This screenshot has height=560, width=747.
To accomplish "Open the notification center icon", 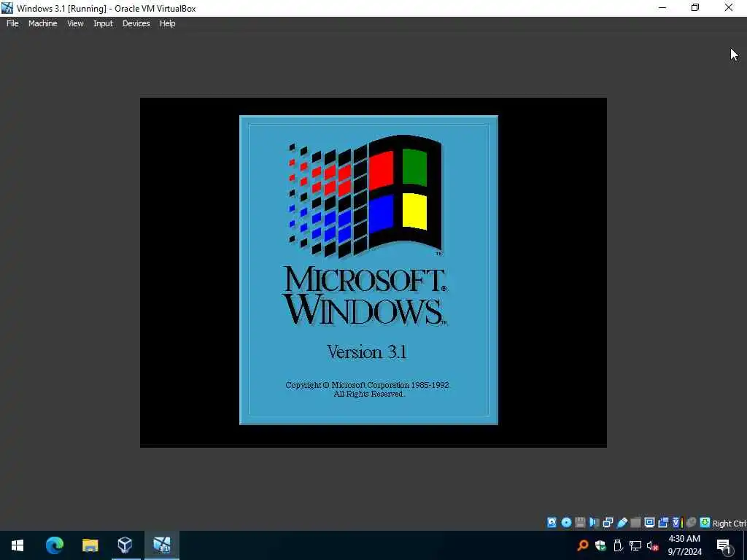I will coord(724,545).
